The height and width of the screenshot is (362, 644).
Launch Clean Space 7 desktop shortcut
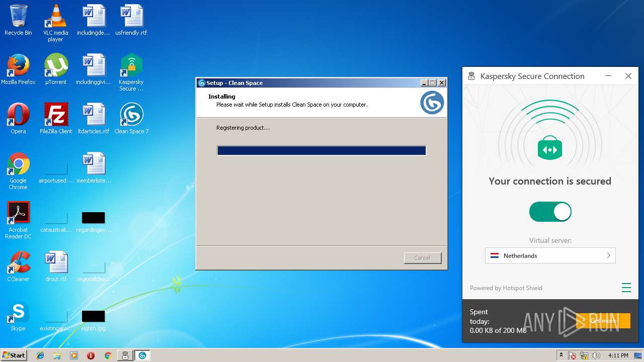pyautogui.click(x=131, y=119)
